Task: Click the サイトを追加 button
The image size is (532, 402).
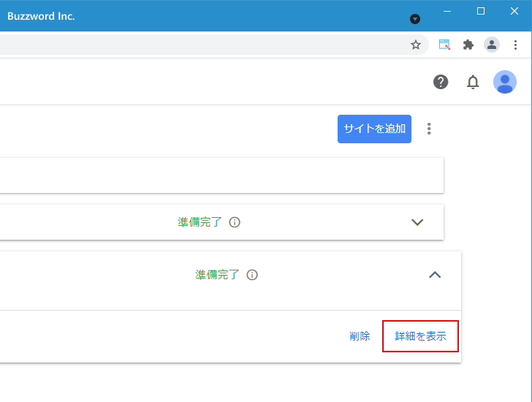Action: coord(374,129)
